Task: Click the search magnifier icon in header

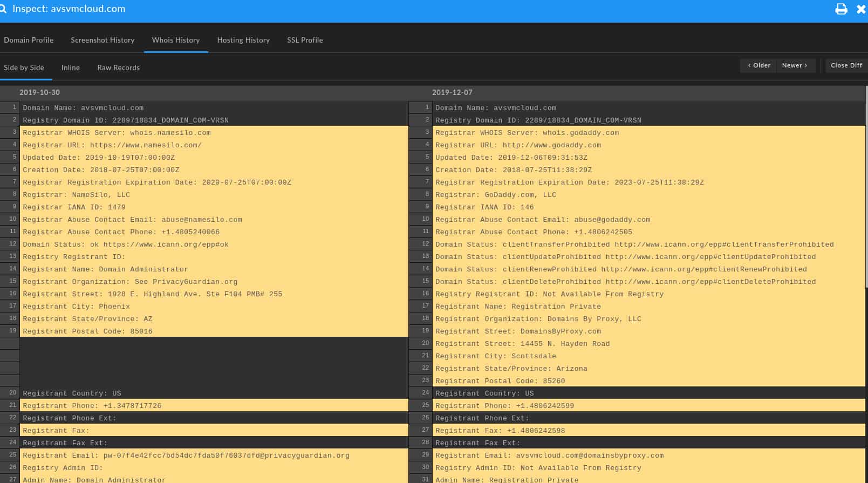Action: pos(3,9)
